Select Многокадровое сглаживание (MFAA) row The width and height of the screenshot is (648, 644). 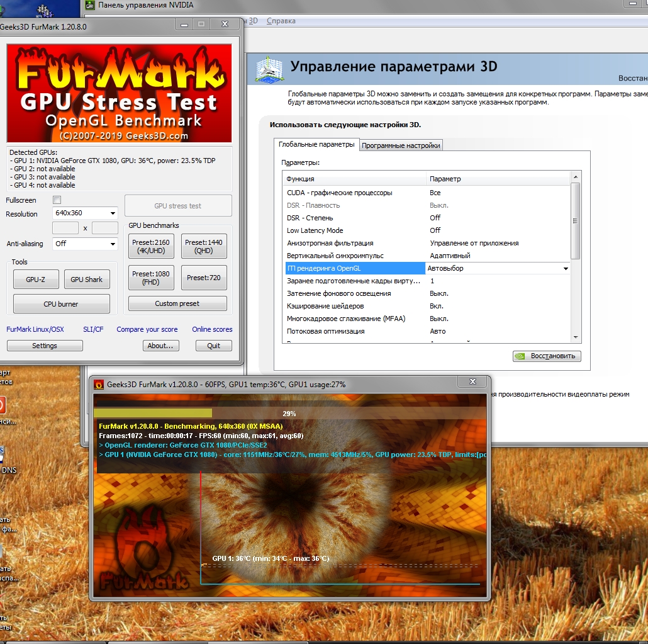[428, 319]
